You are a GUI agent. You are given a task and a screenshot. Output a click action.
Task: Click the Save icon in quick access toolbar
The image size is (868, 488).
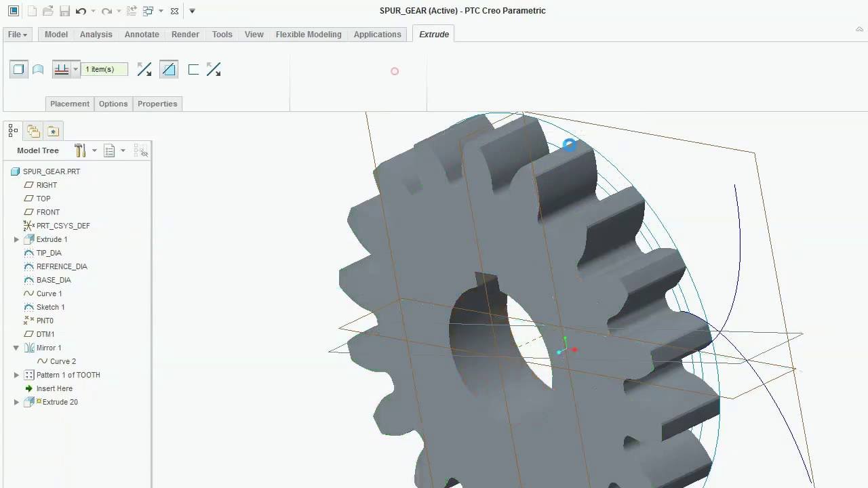(x=64, y=11)
